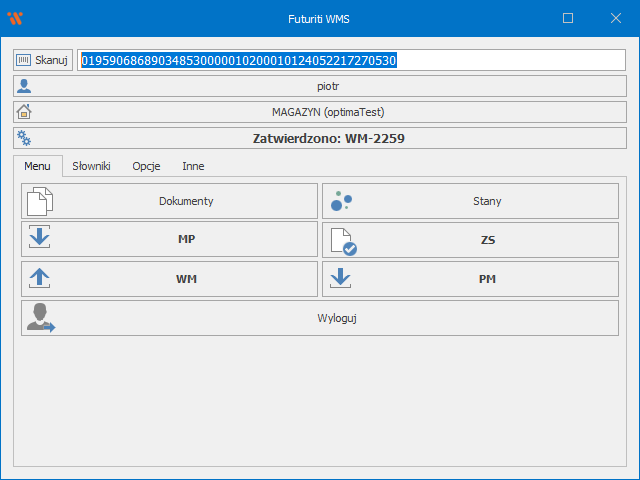Screen dimensions: 640x480
Task: Click the ZS document checkmark icon
Action: click(343, 241)
